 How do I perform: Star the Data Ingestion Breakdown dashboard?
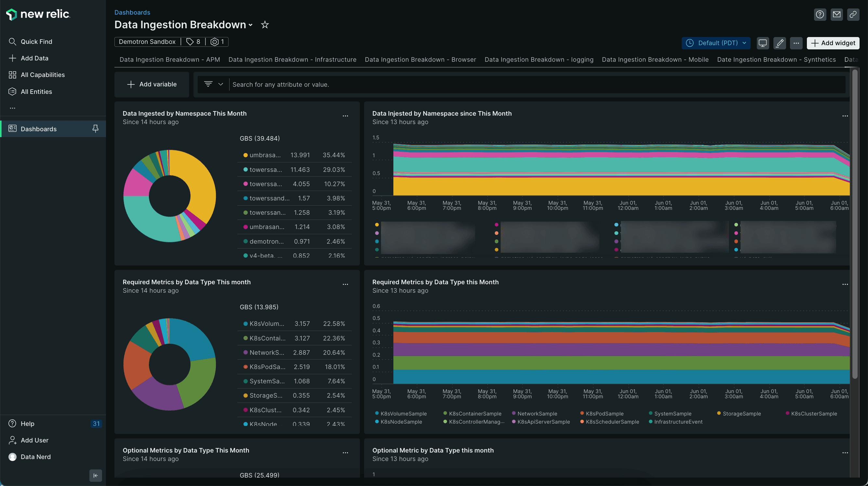265,25
